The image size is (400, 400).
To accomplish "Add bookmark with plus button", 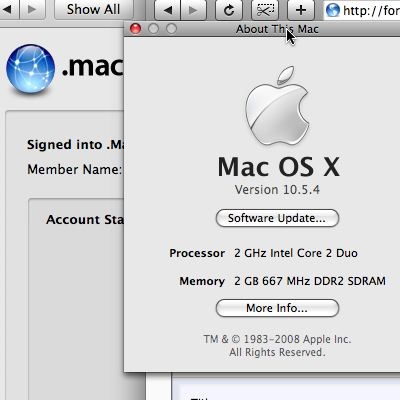I will pos(301,10).
